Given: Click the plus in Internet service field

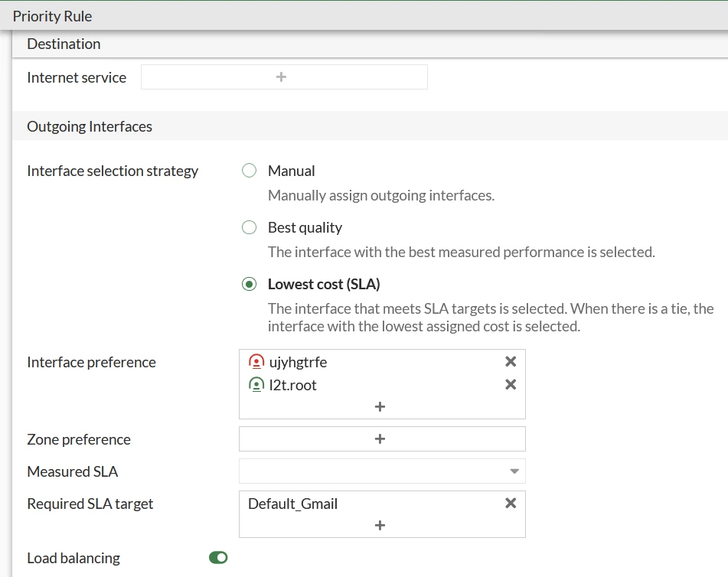Looking at the screenshot, I should 281,77.
